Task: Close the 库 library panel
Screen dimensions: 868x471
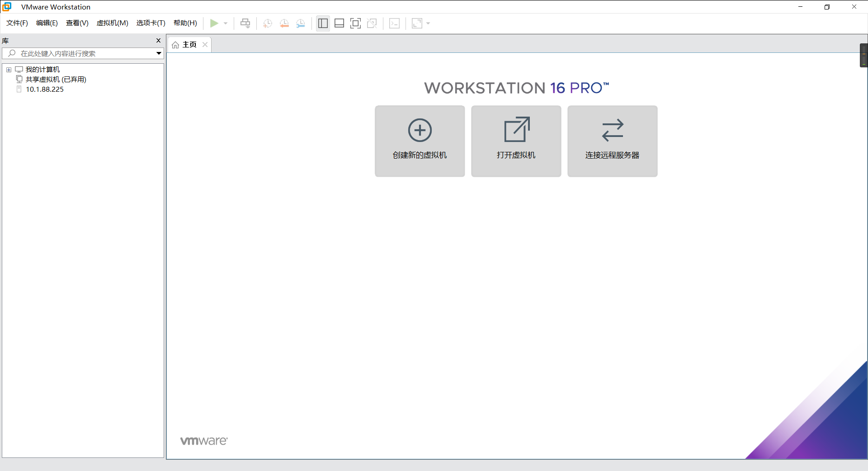Action: (158, 41)
